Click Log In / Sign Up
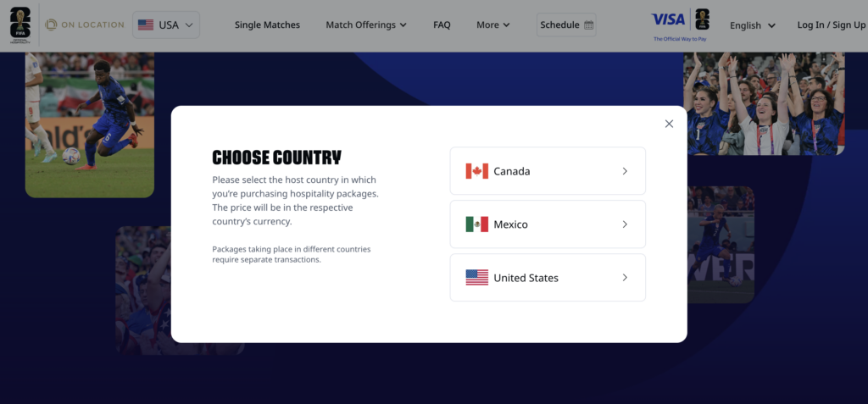Image resolution: width=868 pixels, height=404 pixels. point(831,25)
